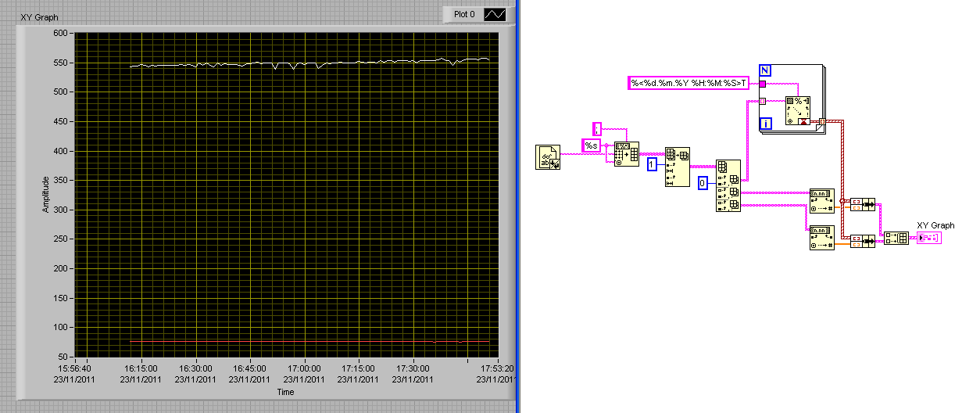The width and height of the screenshot is (980, 413).
Task: Click the Plot 0 legend label
Action: 466,14
